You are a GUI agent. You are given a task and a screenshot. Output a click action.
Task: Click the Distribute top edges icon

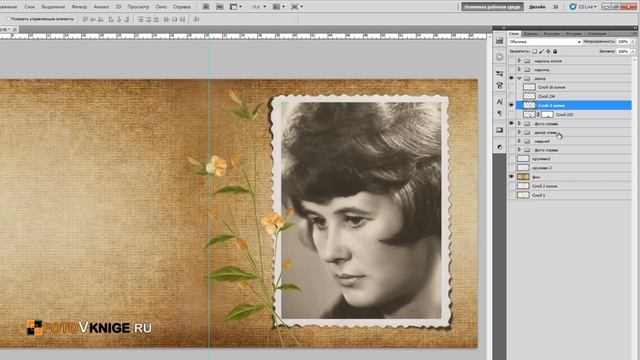[x=140, y=19]
